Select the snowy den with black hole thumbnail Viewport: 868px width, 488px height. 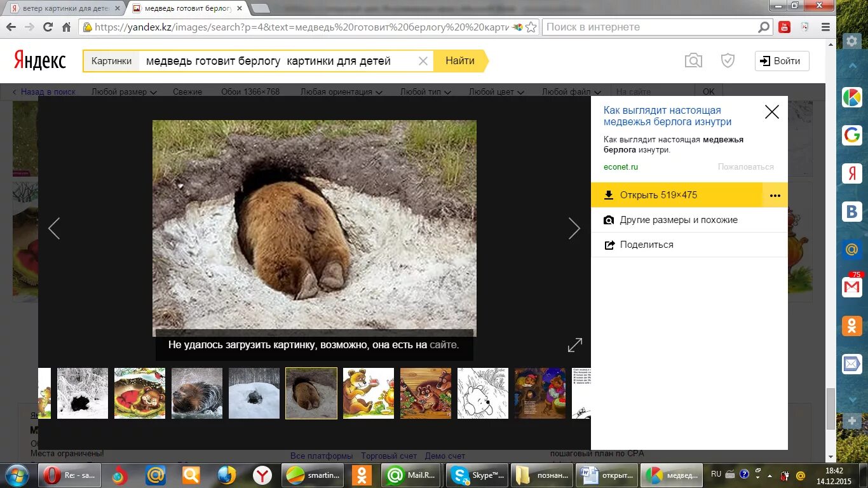coord(83,393)
